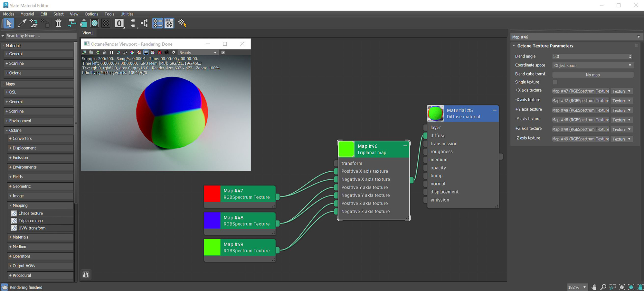Screen dimensions: 644x291
Task: Click the No map button for Blend cube transform
Action: click(x=593, y=75)
